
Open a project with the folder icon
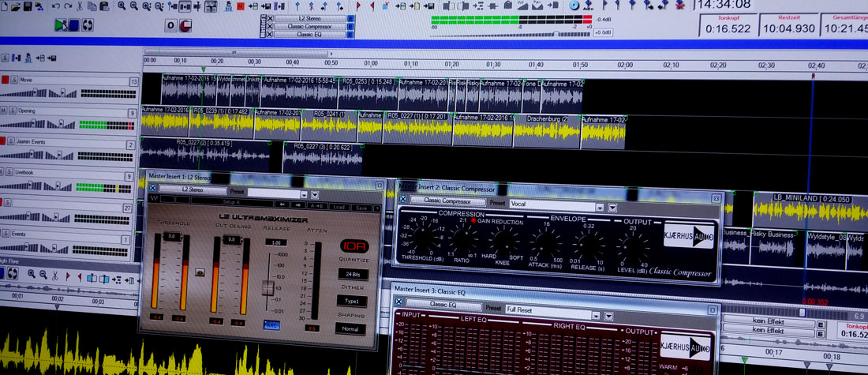(x=16, y=6)
